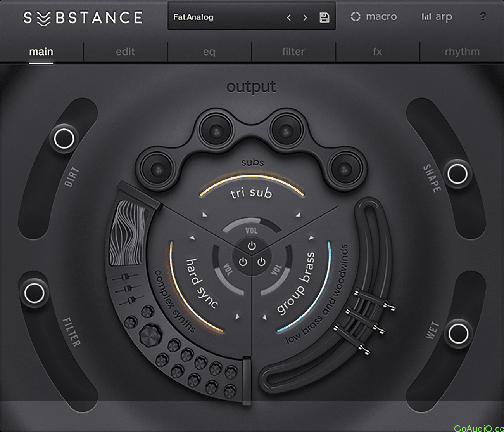The image size is (504, 432).
Task: Open the arp panel
Action: click(x=437, y=17)
